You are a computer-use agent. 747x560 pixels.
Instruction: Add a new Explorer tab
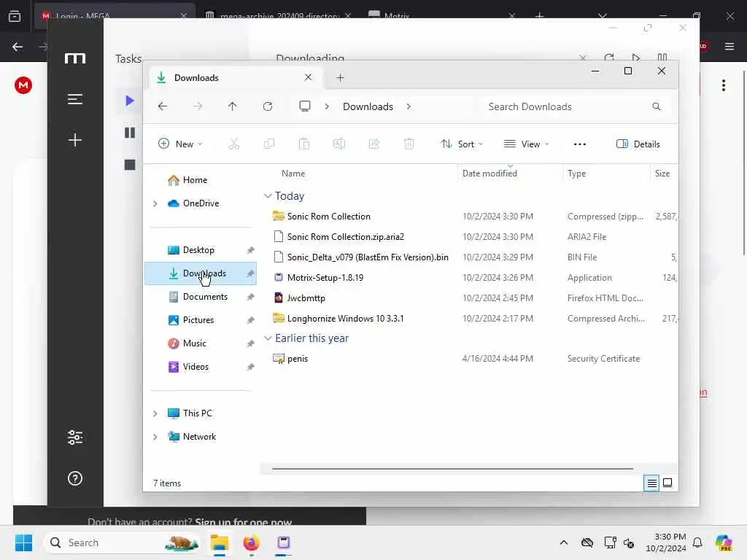[x=340, y=77]
